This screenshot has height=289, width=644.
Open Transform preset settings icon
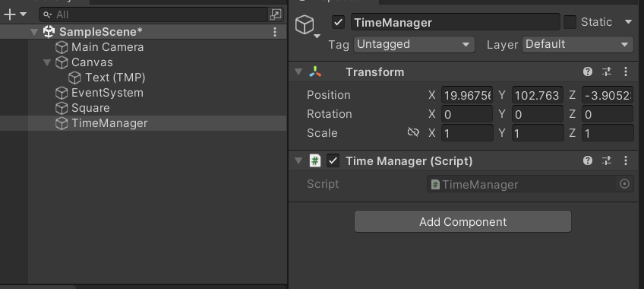[607, 72]
